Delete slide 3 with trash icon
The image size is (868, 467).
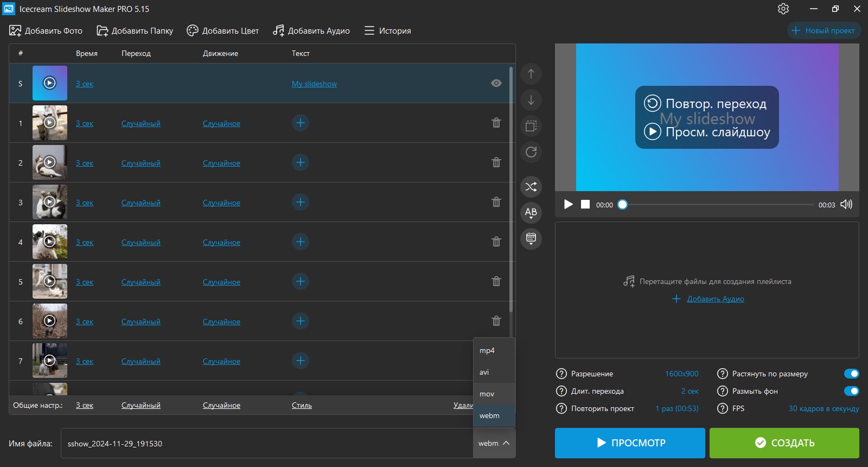(x=496, y=202)
